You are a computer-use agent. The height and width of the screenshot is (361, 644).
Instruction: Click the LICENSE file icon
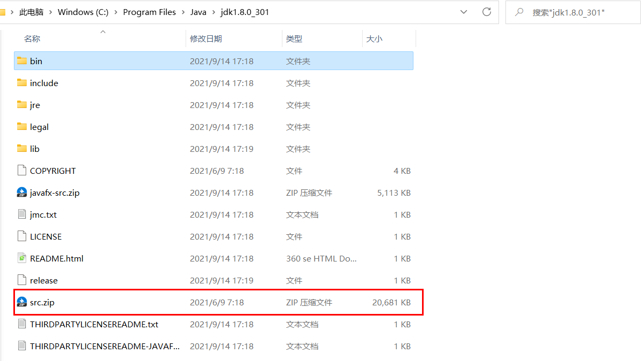(21, 236)
